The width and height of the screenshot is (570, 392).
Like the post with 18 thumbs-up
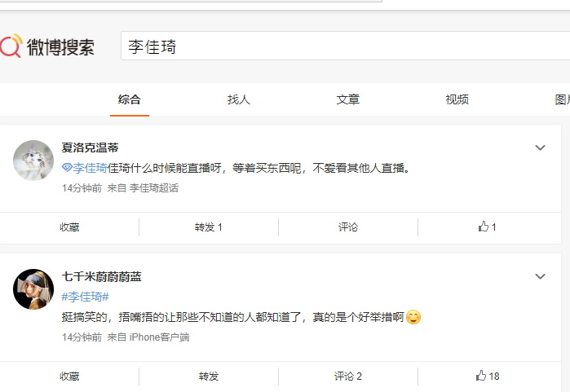(488, 376)
